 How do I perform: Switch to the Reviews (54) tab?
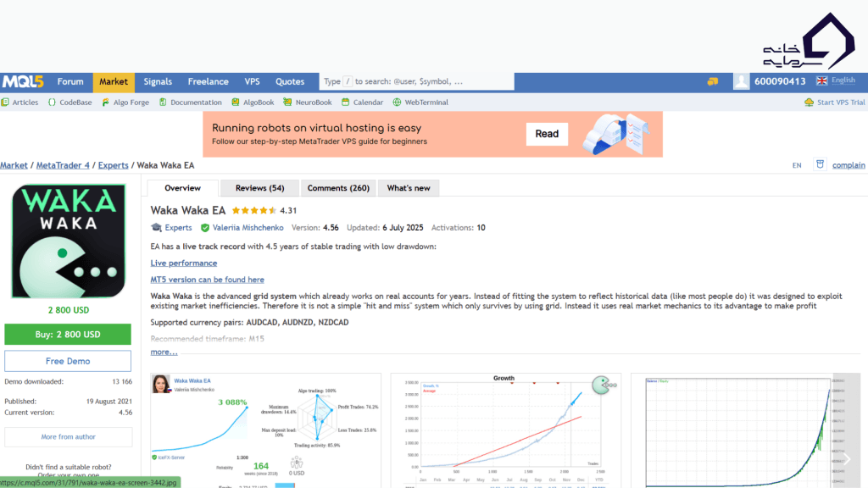[x=259, y=188]
